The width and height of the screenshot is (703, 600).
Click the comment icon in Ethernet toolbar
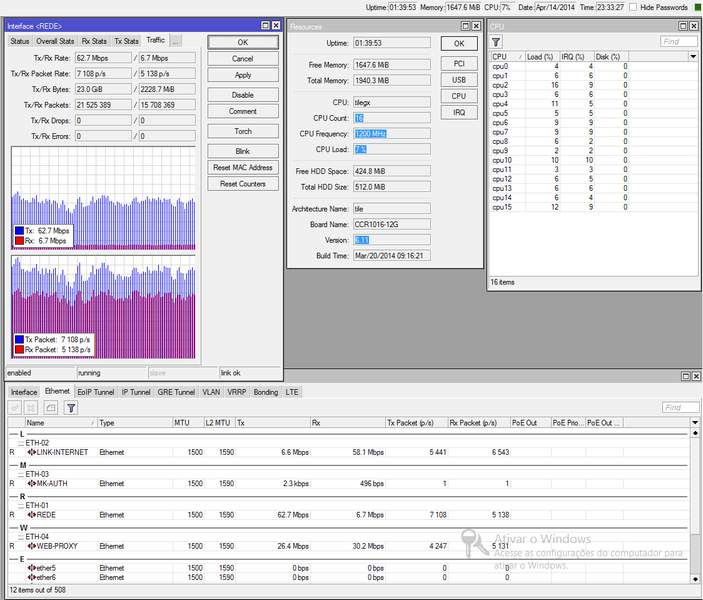(x=49, y=408)
